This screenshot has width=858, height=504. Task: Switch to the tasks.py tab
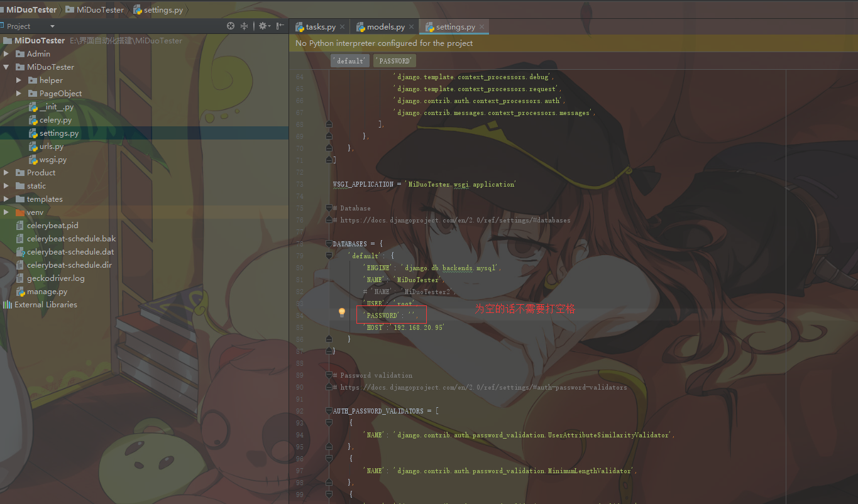321,27
